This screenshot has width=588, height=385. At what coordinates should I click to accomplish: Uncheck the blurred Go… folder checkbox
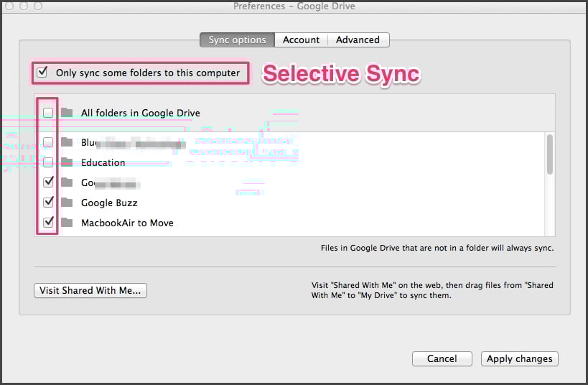[48, 182]
